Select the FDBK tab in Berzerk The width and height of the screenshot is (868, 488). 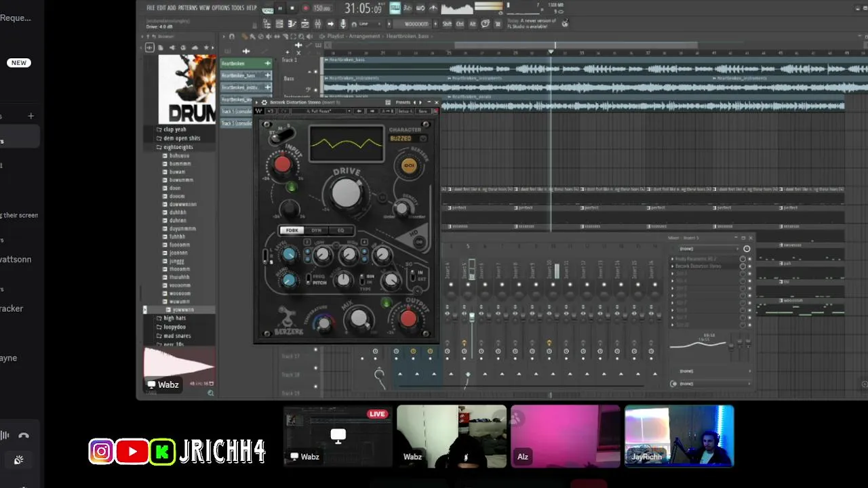click(x=292, y=230)
